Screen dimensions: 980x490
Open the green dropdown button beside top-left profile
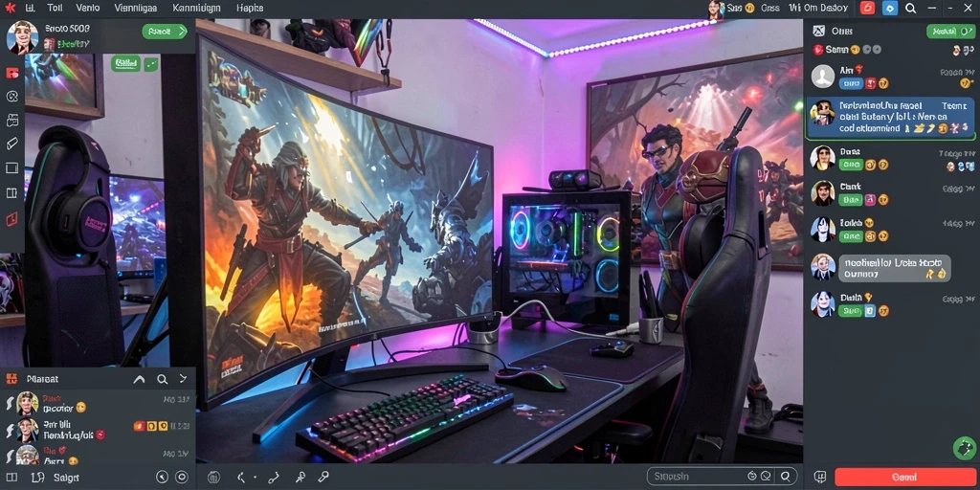pyautogui.click(x=165, y=32)
